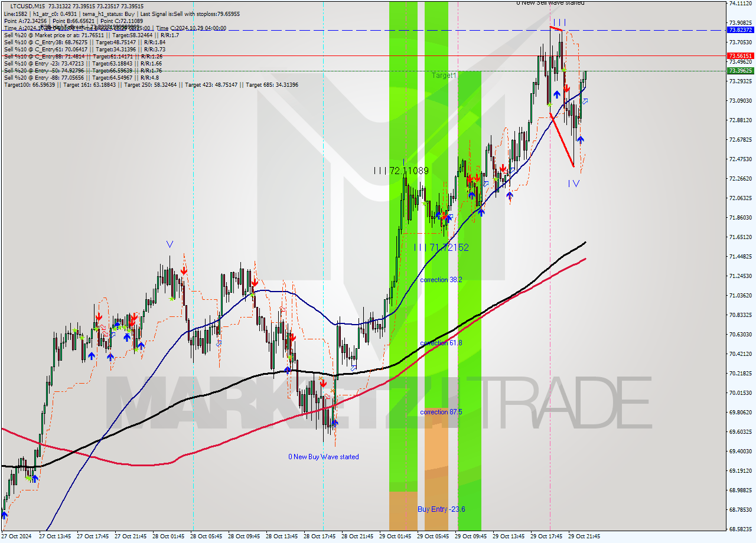Viewport: 756px width, 543px height.
Task: Click the 'Sell %10 @ C_Entry61' line
Action: (84, 50)
